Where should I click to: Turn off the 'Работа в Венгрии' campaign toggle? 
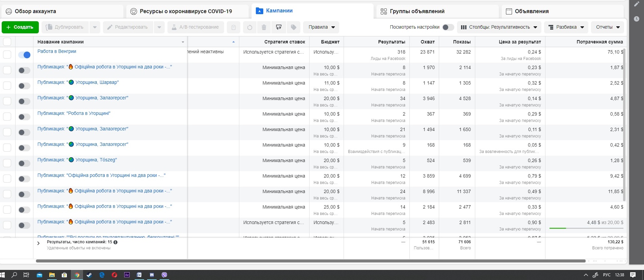(x=24, y=55)
